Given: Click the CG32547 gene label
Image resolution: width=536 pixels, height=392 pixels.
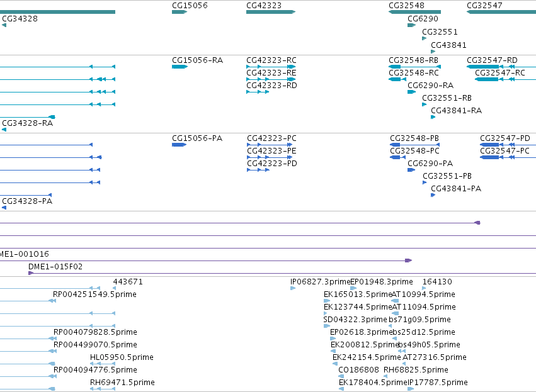Looking at the screenshot, I should (x=484, y=6).
